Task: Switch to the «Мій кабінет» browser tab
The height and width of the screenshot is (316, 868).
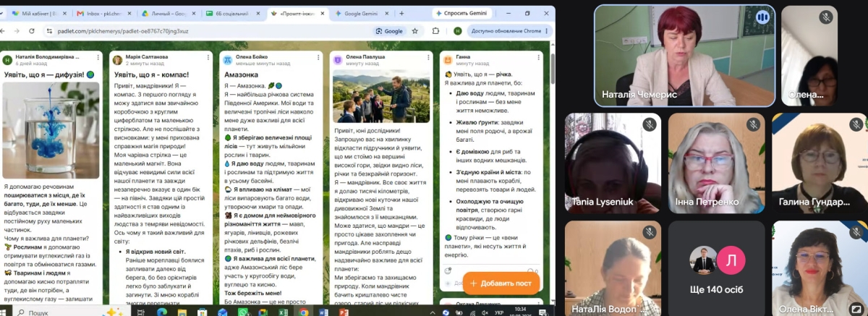Action: 38,13
